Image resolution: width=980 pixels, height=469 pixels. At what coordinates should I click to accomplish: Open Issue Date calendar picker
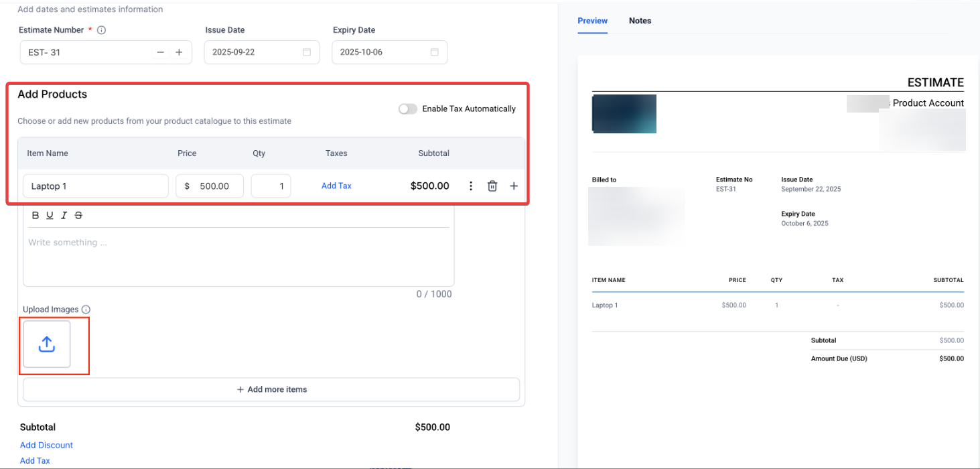click(307, 52)
